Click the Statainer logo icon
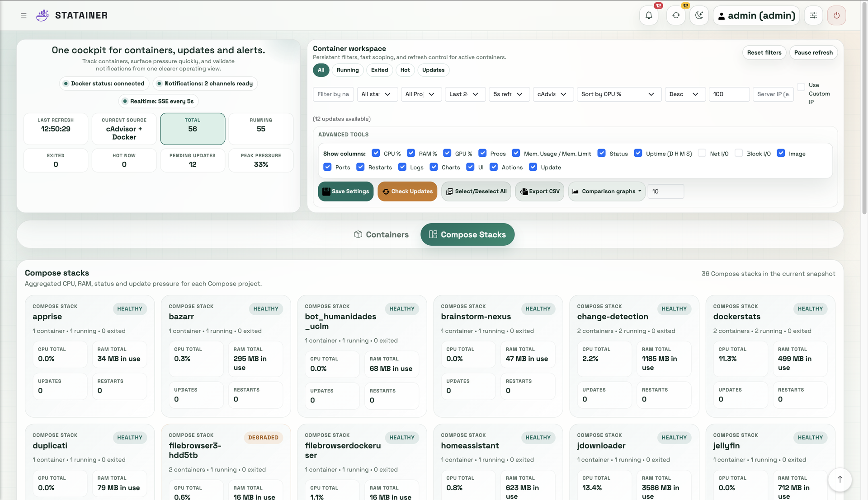 [42, 15]
